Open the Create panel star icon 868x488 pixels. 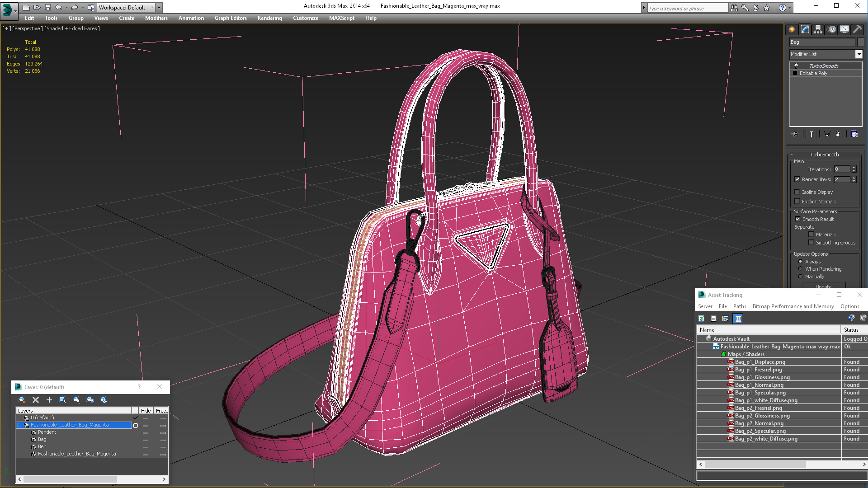pos(792,29)
